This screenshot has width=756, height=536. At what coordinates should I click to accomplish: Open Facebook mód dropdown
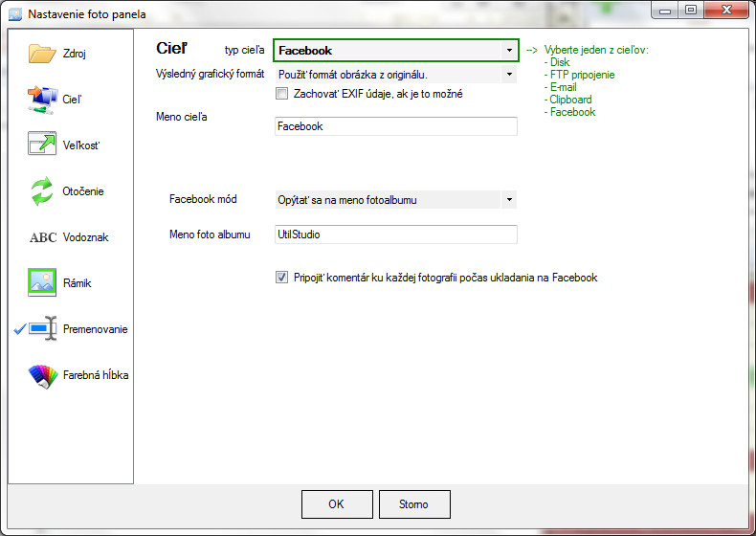click(396, 200)
